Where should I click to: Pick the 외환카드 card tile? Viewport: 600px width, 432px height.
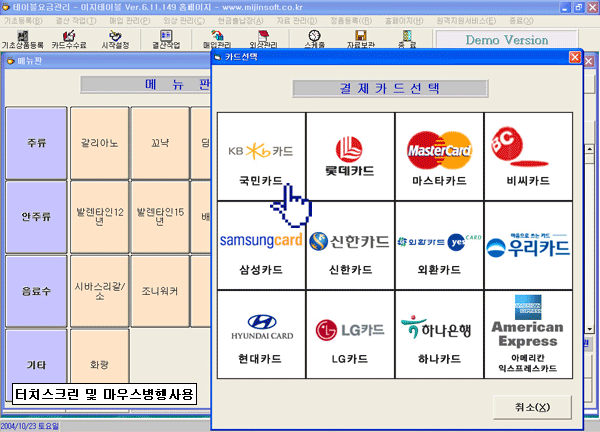tap(439, 245)
